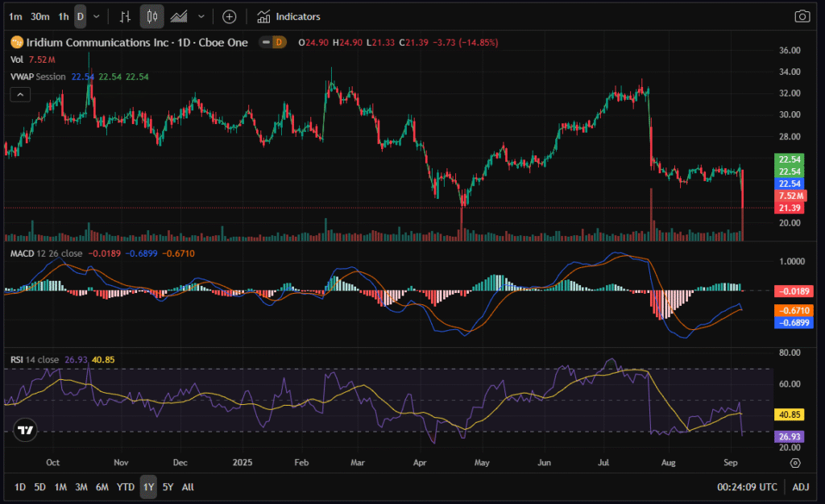Click the 00:24:09 UTC timezone button
The height and width of the screenshot is (504, 825).
pos(746,487)
